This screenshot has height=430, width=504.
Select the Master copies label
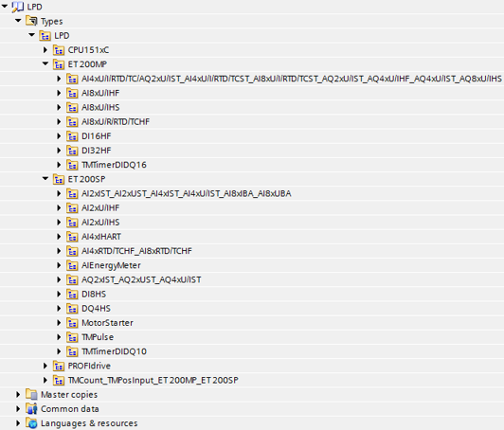(69, 395)
